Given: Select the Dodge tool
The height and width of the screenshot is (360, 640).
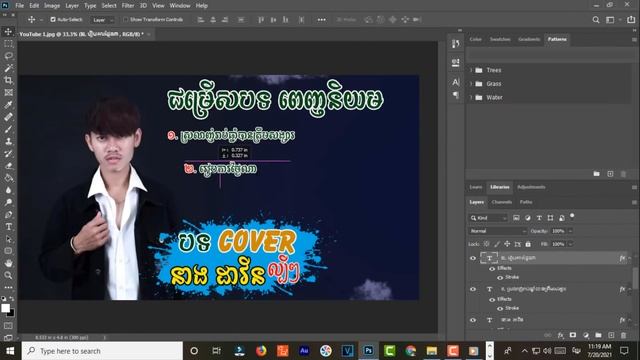Looking at the screenshot, I should (8, 202).
